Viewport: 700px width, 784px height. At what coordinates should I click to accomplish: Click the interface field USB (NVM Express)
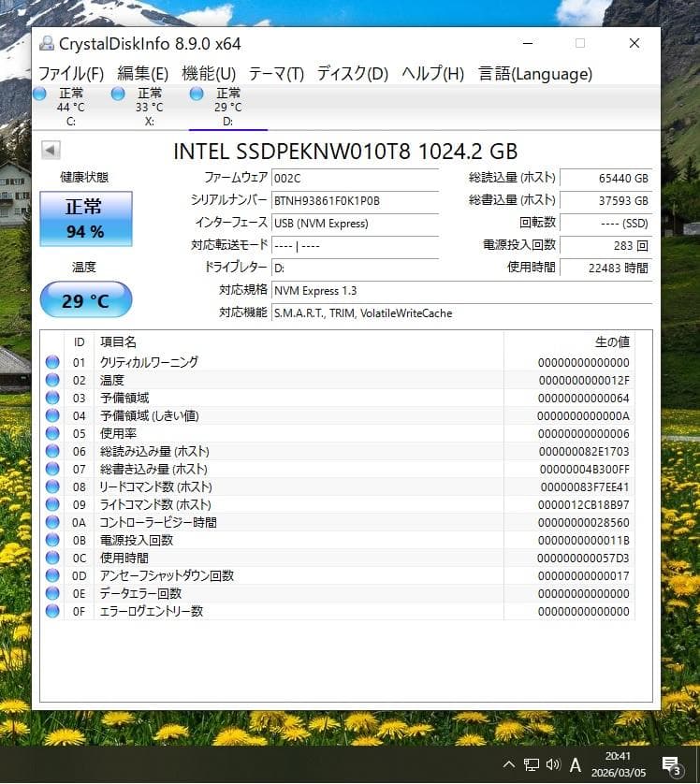tap(355, 224)
